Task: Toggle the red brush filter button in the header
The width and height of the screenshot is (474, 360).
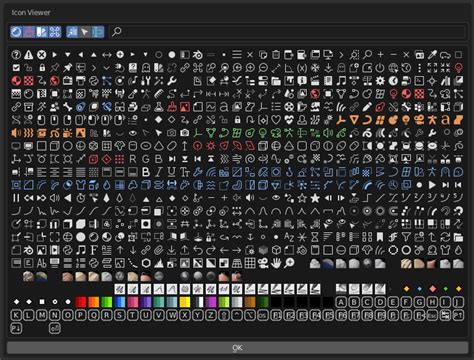Action: 29,32
